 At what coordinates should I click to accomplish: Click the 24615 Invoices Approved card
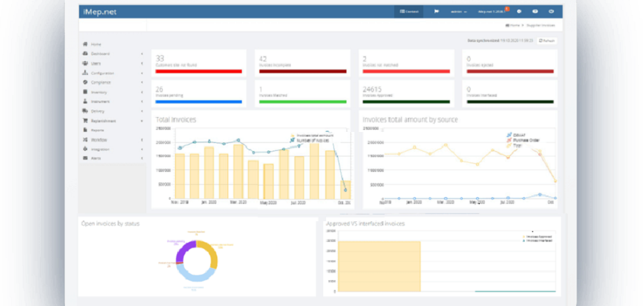click(407, 94)
